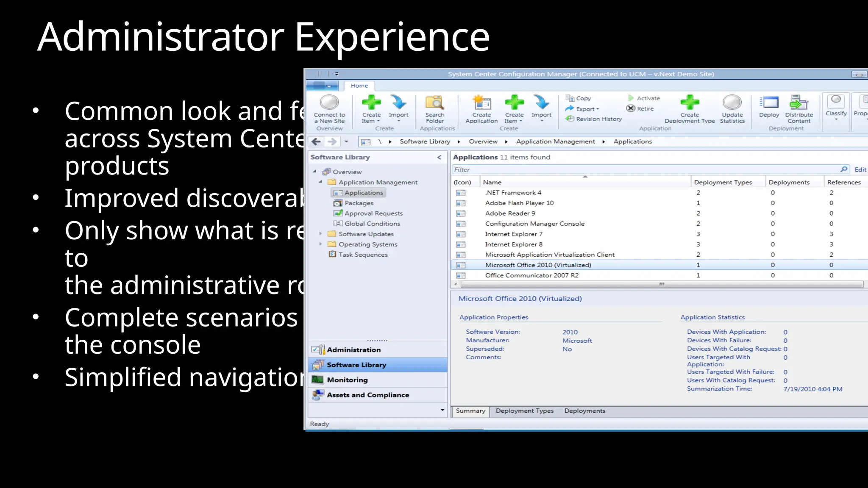Open the Search Folder icon
868x488 pixels.
click(435, 103)
